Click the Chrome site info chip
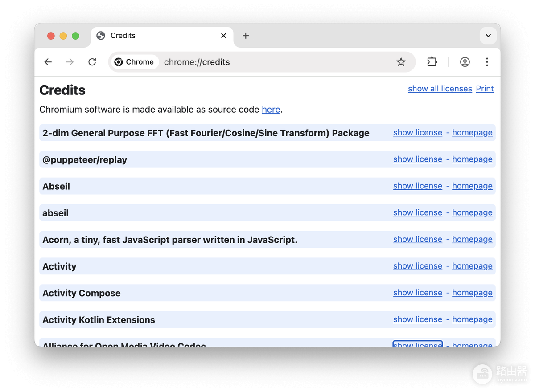Viewport: 535px width, 392px height. point(134,62)
